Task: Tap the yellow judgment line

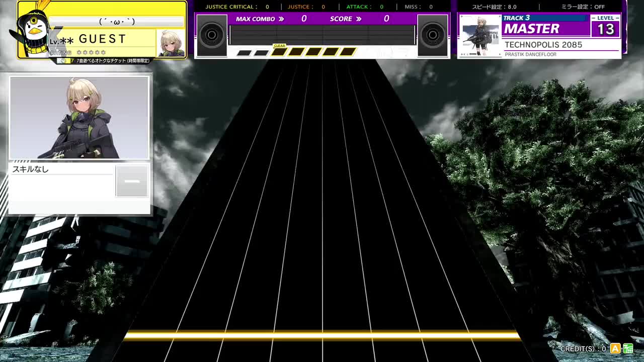Action: 322,335
